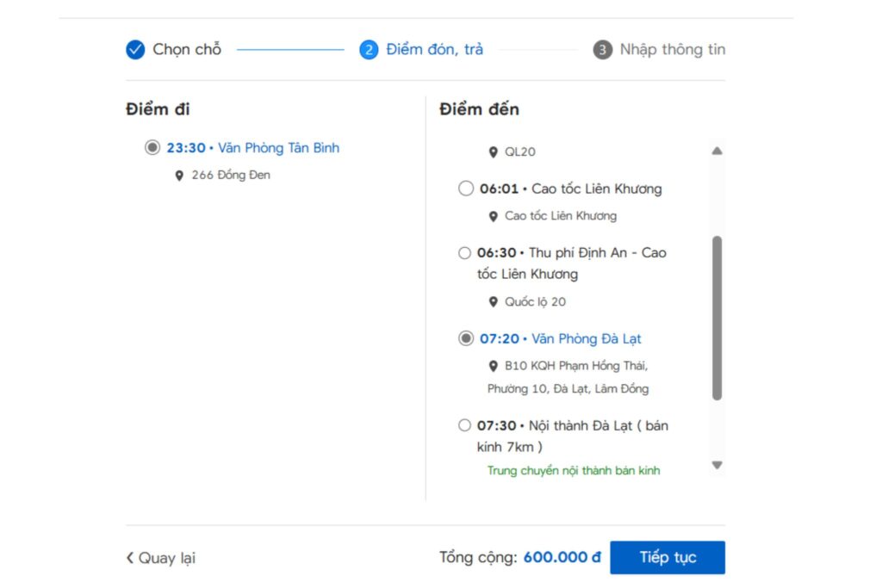The width and height of the screenshot is (882, 588).
Task: Click the pin beside Cao tốc Liên Khương address
Action: (494, 216)
